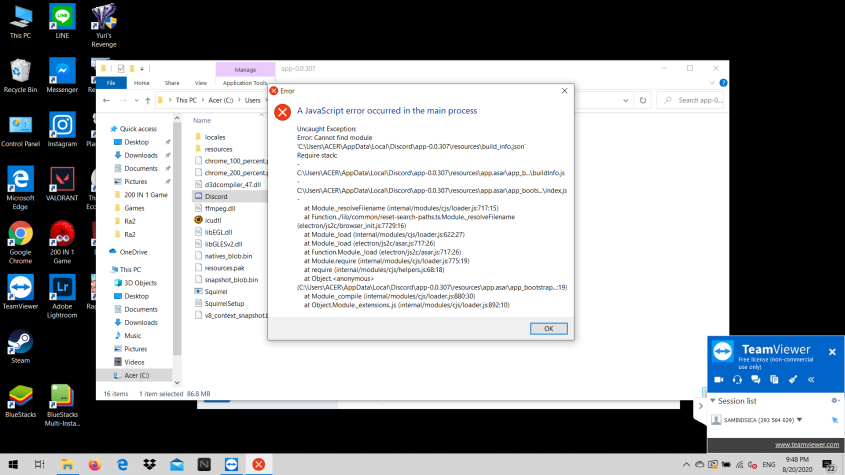
Task: Select the SquirrelSetup file
Action: pos(219,304)
